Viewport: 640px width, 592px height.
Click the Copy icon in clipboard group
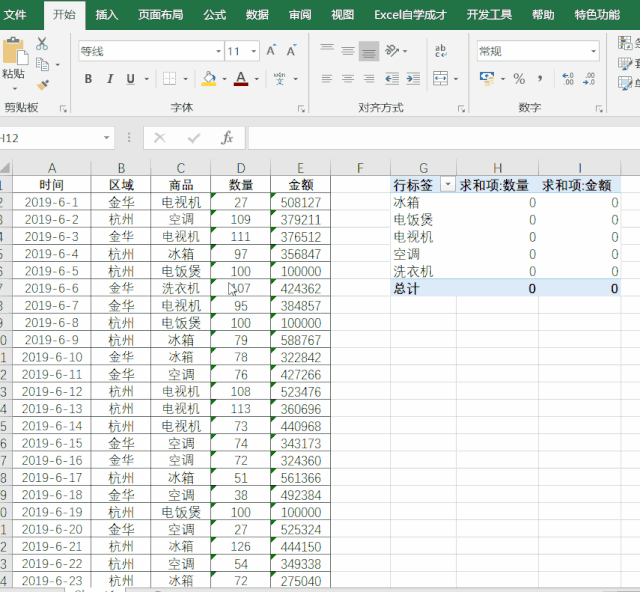coord(41,65)
